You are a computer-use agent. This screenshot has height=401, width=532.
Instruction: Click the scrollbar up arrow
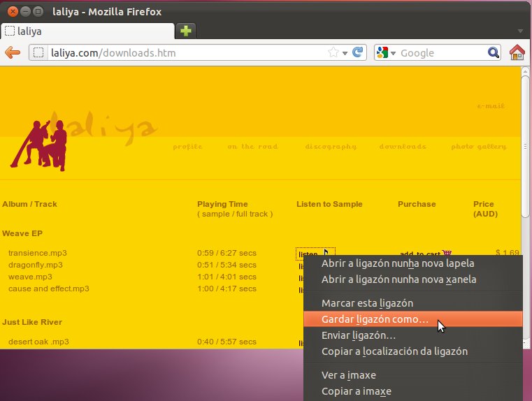[x=525, y=71]
